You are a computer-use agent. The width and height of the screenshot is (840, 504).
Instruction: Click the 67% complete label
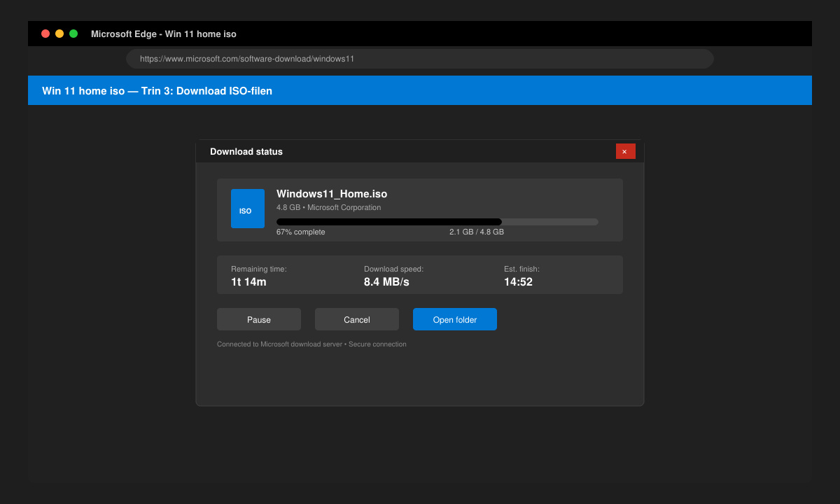point(301,232)
